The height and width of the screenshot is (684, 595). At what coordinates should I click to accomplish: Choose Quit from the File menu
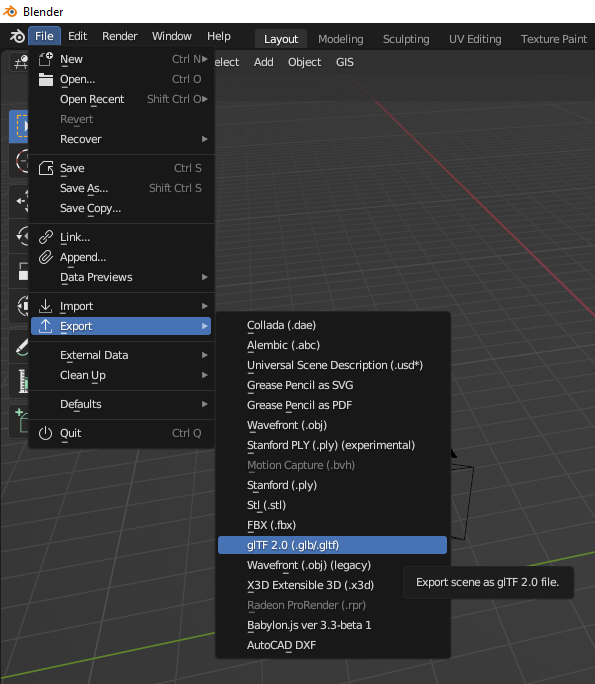click(121, 433)
